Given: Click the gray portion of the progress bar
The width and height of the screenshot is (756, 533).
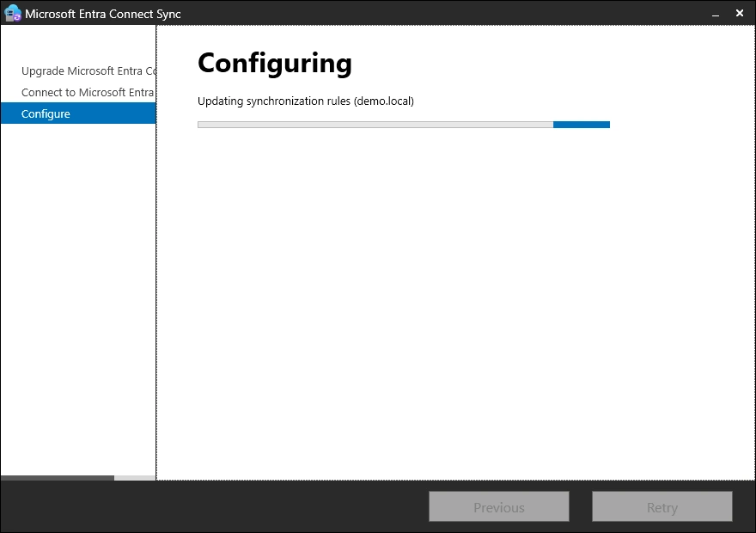Looking at the screenshot, I should (375, 125).
